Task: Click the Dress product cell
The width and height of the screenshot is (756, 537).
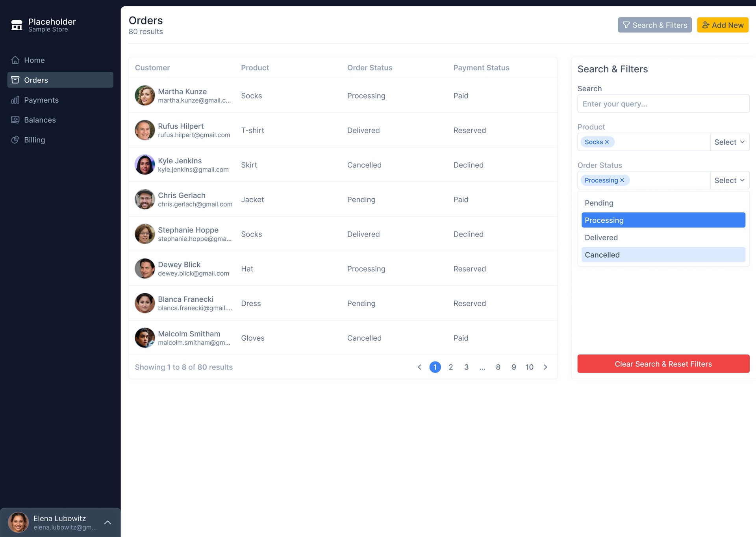Action: 251,303
